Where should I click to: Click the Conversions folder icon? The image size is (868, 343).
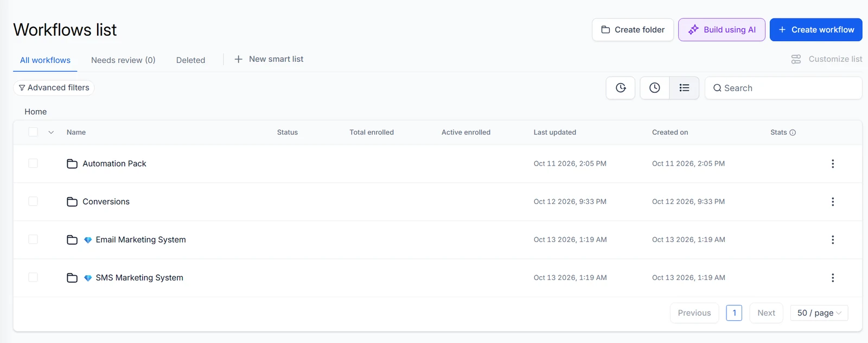pyautogui.click(x=72, y=202)
